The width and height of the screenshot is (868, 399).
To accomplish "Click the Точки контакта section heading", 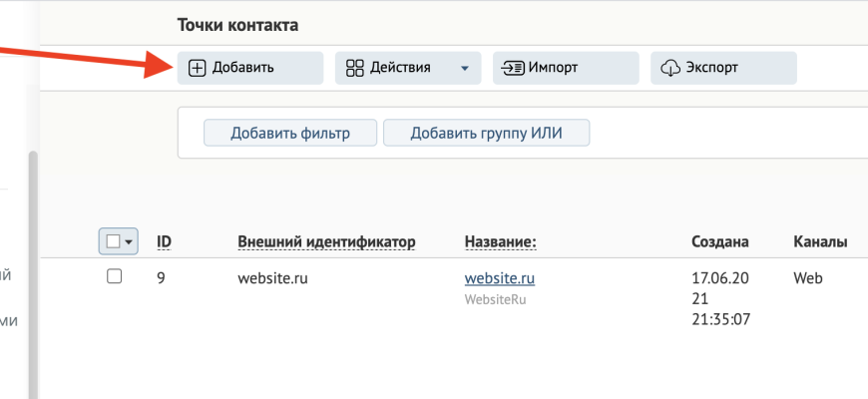I will [237, 24].
